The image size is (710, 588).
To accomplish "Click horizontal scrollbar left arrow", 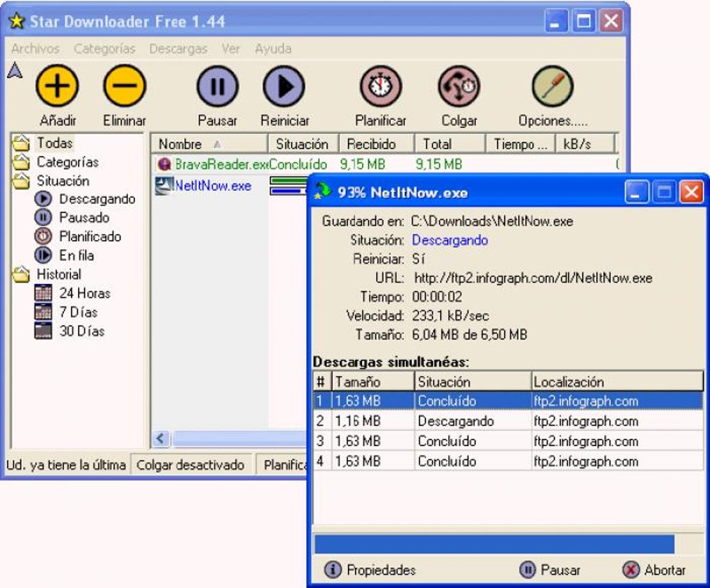I will click(161, 438).
